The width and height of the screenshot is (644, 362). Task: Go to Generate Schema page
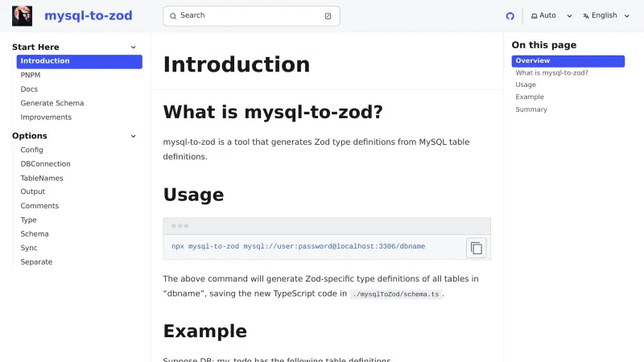click(52, 103)
